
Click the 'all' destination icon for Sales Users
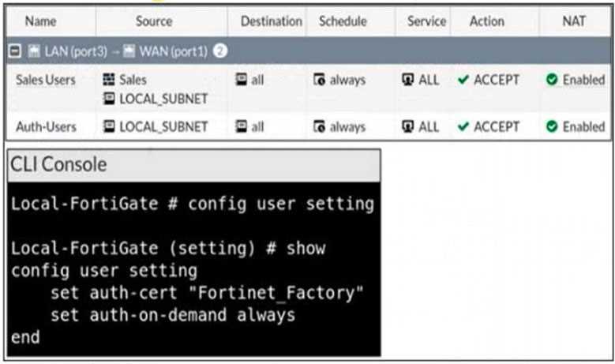[x=242, y=80]
